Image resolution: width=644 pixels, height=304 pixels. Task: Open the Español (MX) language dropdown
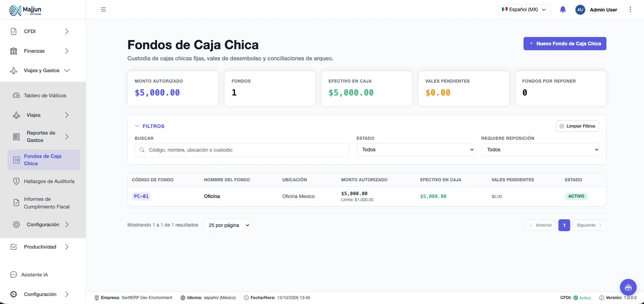coord(525,10)
